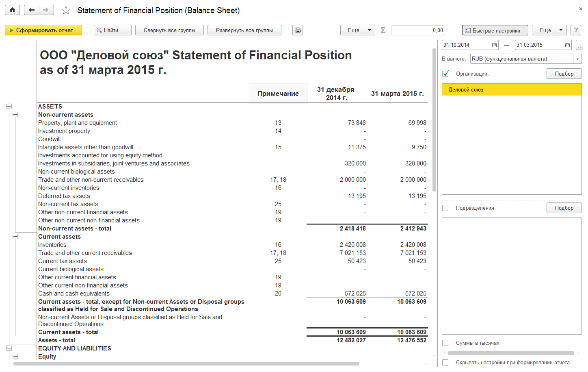The height and width of the screenshot is (372, 588).
Task: Select Non-current assets - total value 2 418 418
Action: tap(353, 228)
